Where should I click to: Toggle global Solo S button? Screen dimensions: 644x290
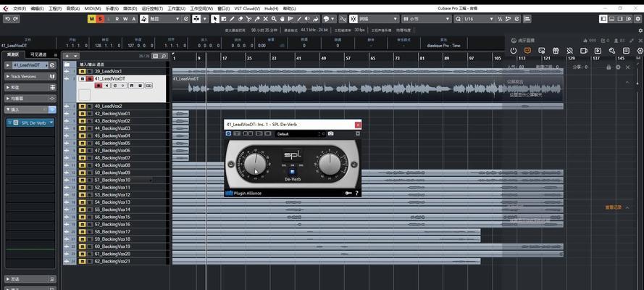tap(100, 19)
